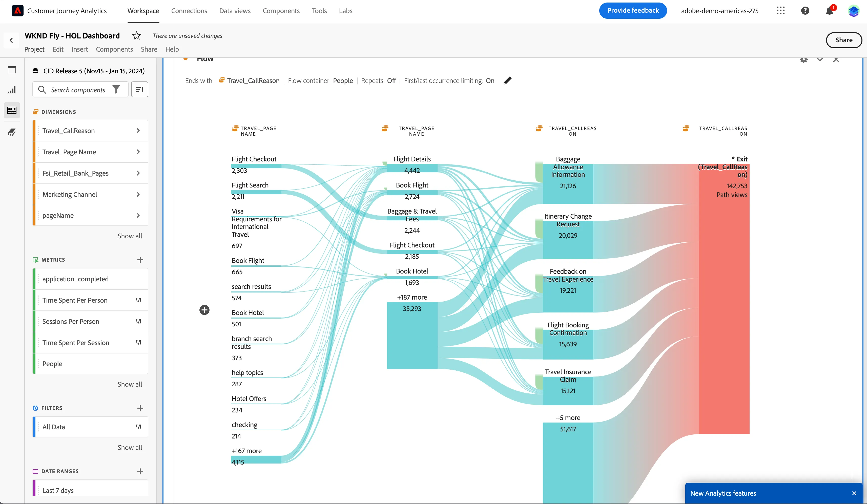Viewport: 867px width, 504px height.
Task: Favorite the project with the star icon
Action: (x=137, y=35)
